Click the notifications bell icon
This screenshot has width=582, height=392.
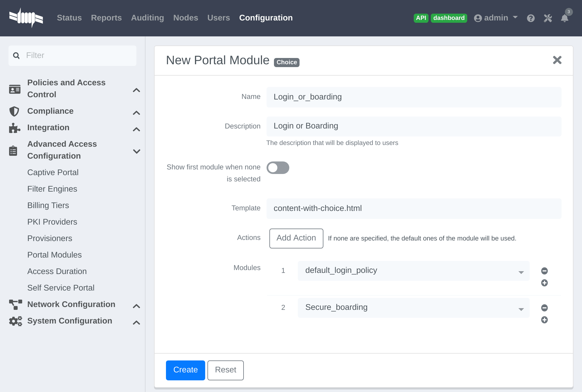click(x=564, y=18)
